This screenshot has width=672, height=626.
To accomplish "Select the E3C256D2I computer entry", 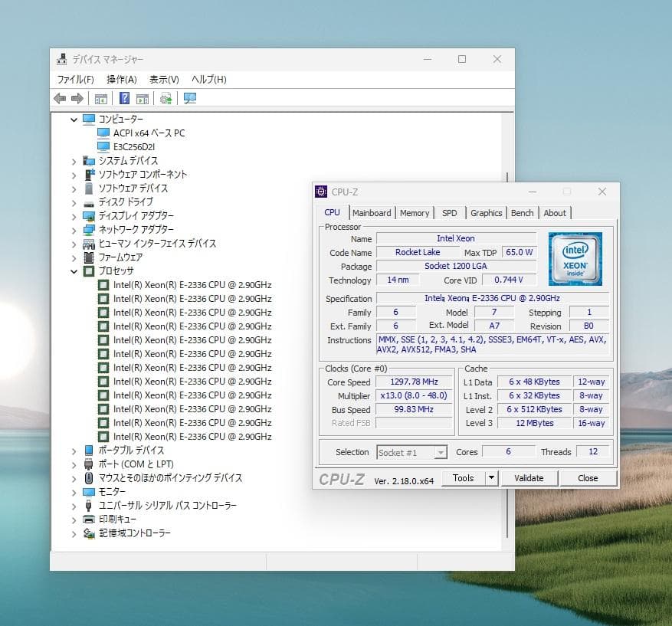I will pos(134,147).
